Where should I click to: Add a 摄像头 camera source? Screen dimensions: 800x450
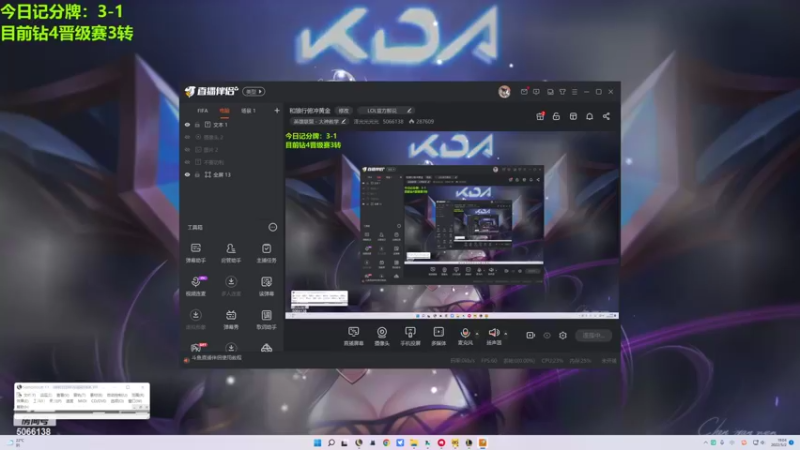click(x=382, y=336)
